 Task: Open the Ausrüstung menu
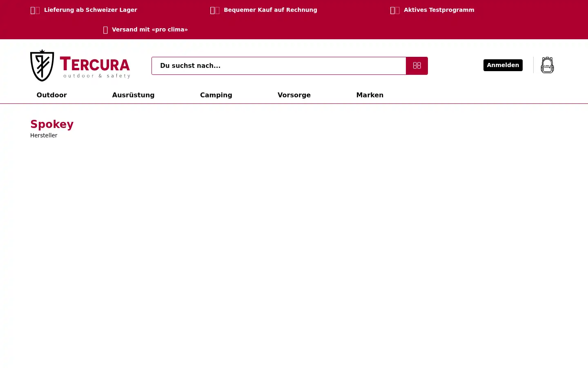click(x=133, y=95)
